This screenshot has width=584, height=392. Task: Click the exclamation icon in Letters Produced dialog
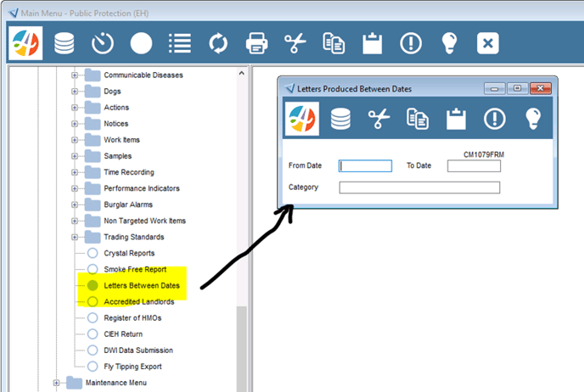click(x=495, y=119)
